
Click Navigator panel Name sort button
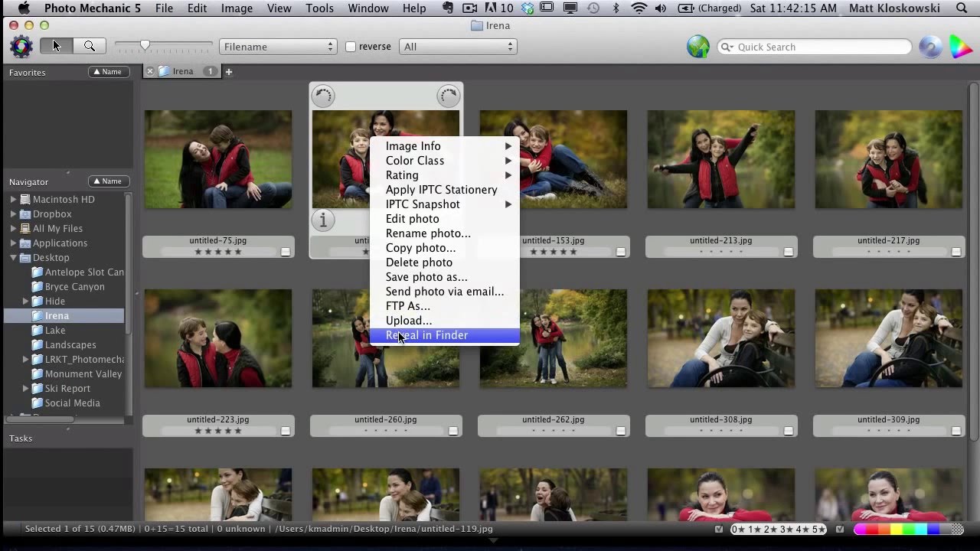pyautogui.click(x=108, y=181)
